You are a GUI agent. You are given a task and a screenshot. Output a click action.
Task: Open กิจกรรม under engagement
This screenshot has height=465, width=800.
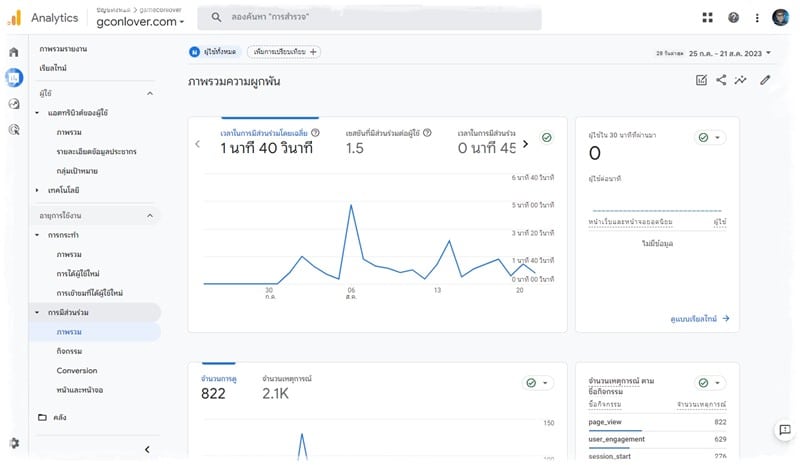(69, 351)
